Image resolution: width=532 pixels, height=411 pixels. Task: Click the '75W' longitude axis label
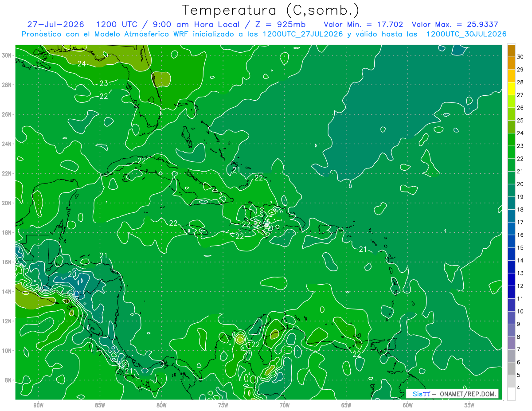(x=223, y=405)
